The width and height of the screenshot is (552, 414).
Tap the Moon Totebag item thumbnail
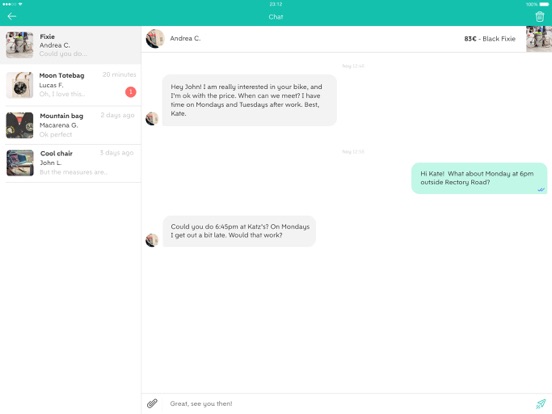(20, 85)
